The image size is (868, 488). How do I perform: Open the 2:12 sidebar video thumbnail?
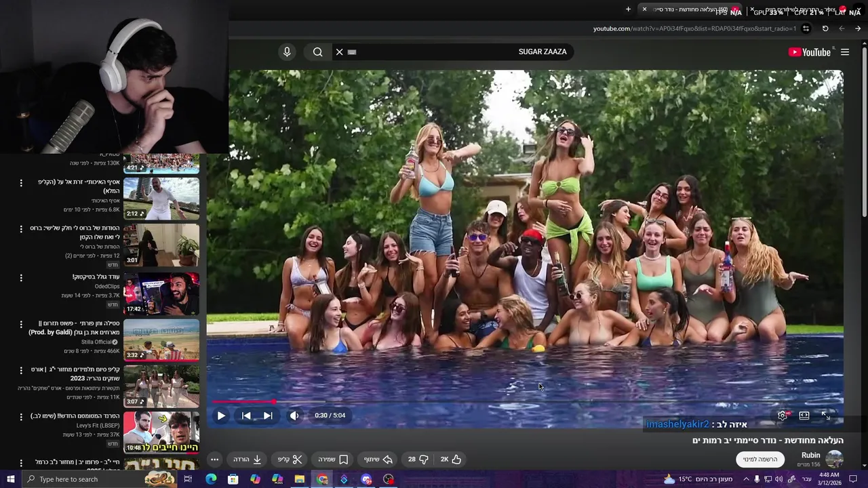[x=161, y=199]
